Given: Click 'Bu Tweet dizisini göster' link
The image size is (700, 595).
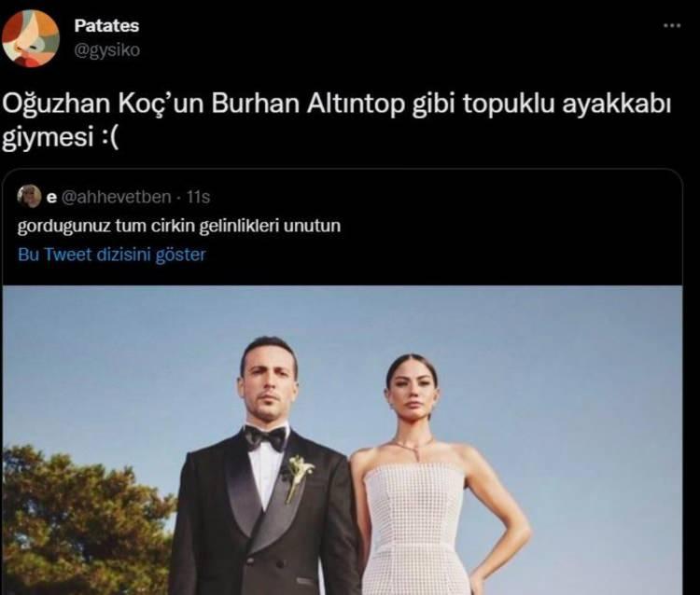Looking at the screenshot, I should (x=112, y=255).
